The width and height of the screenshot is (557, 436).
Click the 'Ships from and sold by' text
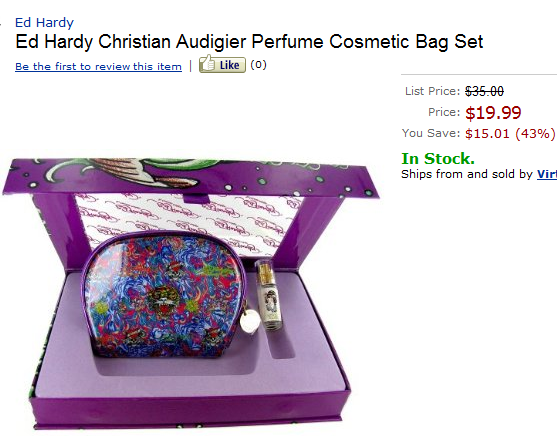point(467,174)
